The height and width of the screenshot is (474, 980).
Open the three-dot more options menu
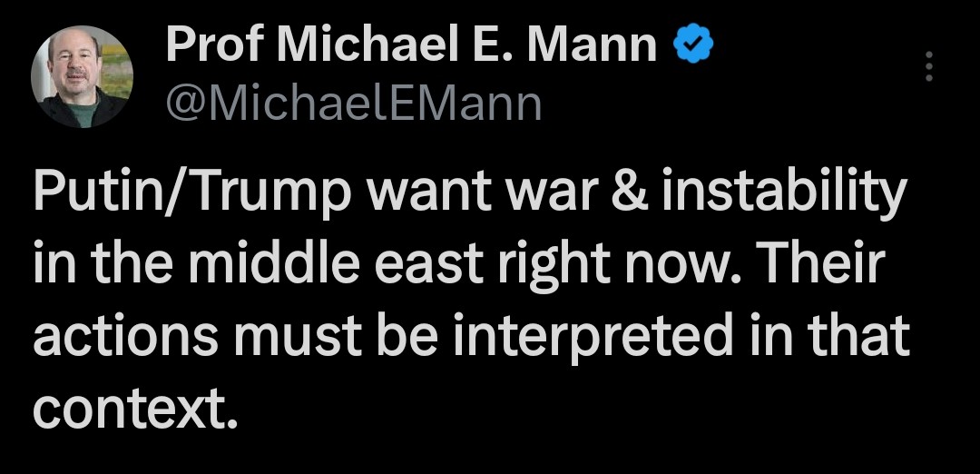pyautogui.click(x=929, y=66)
